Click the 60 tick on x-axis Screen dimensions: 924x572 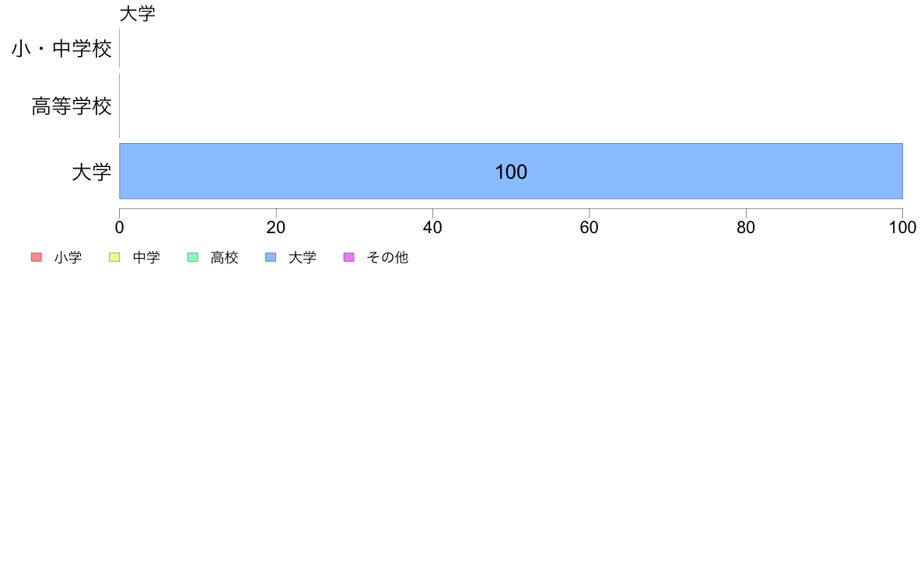590,228
